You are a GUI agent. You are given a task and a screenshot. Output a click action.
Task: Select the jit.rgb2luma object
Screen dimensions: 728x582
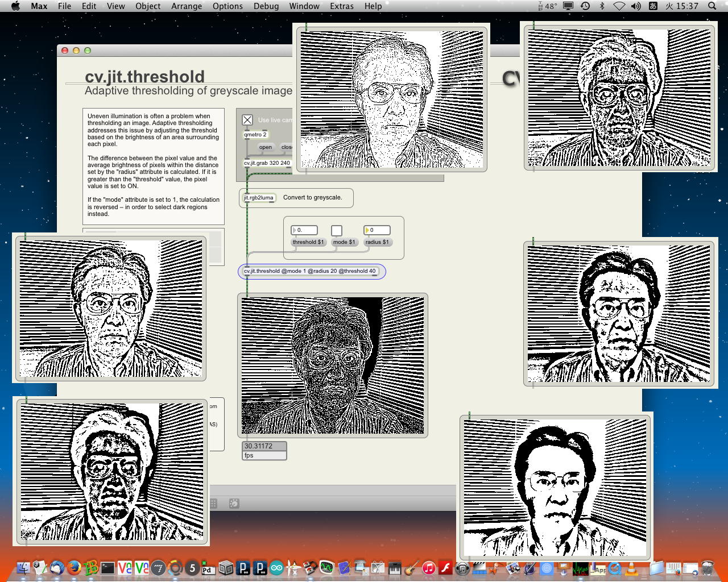point(259,198)
